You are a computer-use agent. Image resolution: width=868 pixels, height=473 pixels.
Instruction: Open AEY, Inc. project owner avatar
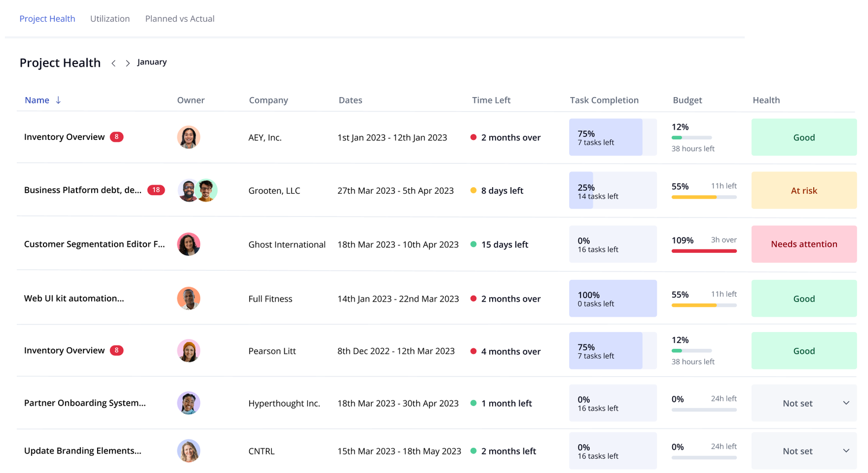[x=188, y=137]
